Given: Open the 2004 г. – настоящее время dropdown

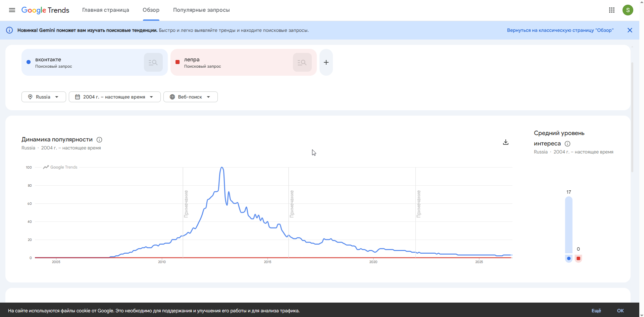Looking at the screenshot, I should click(115, 97).
